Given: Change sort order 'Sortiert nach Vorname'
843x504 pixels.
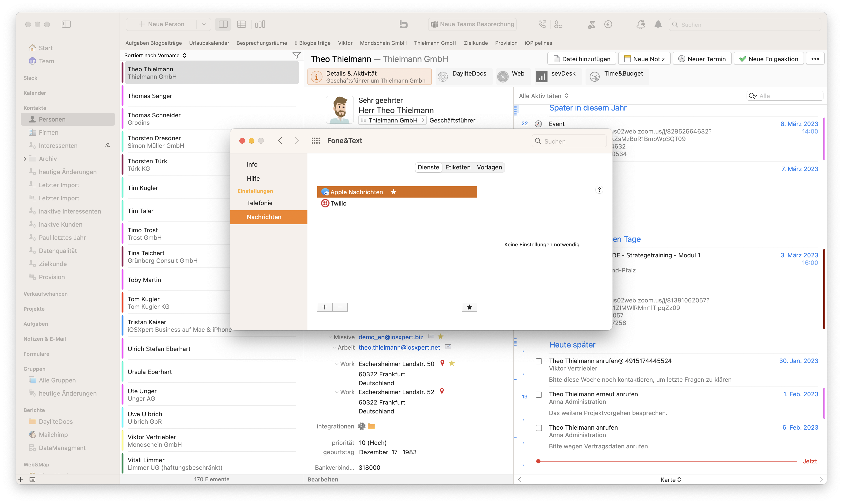Looking at the screenshot, I should coord(155,55).
